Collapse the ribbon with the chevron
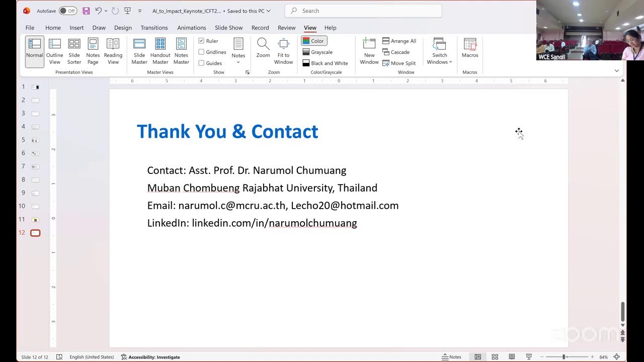The image size is (644, 362). 617,71
